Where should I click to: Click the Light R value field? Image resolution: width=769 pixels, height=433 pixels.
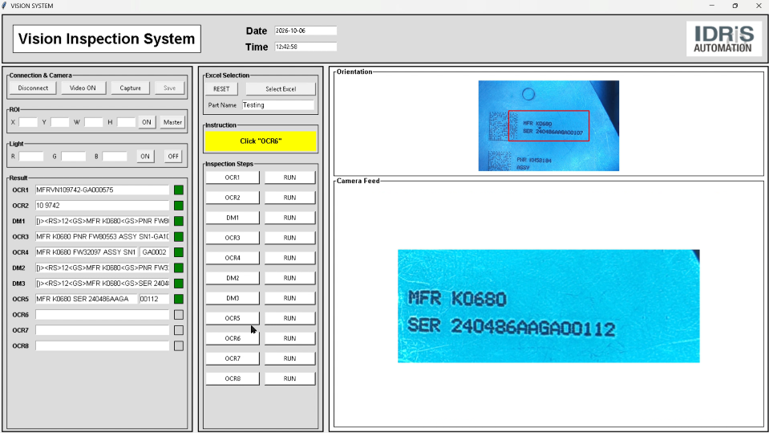pyautogui.click(x=31, y=156)
